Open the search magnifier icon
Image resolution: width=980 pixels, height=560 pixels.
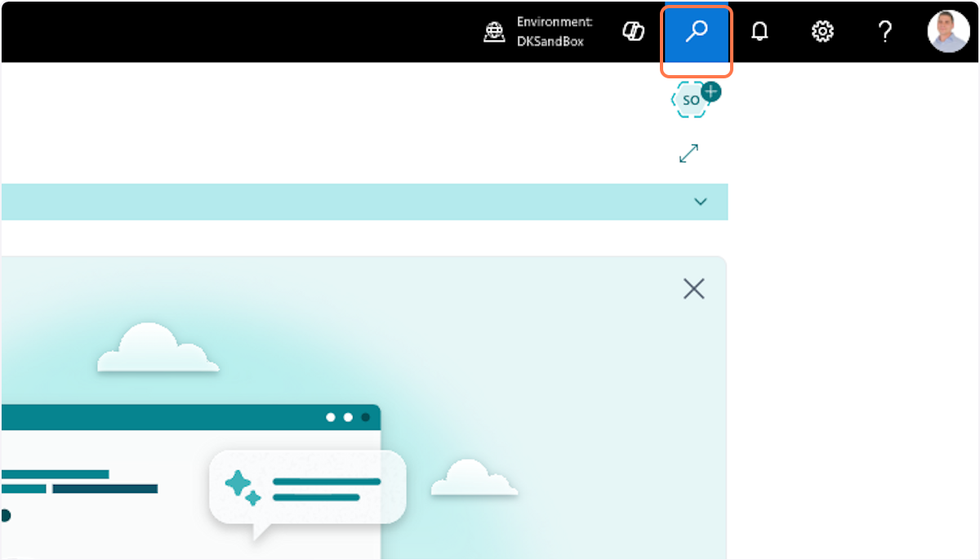[696, 33]
